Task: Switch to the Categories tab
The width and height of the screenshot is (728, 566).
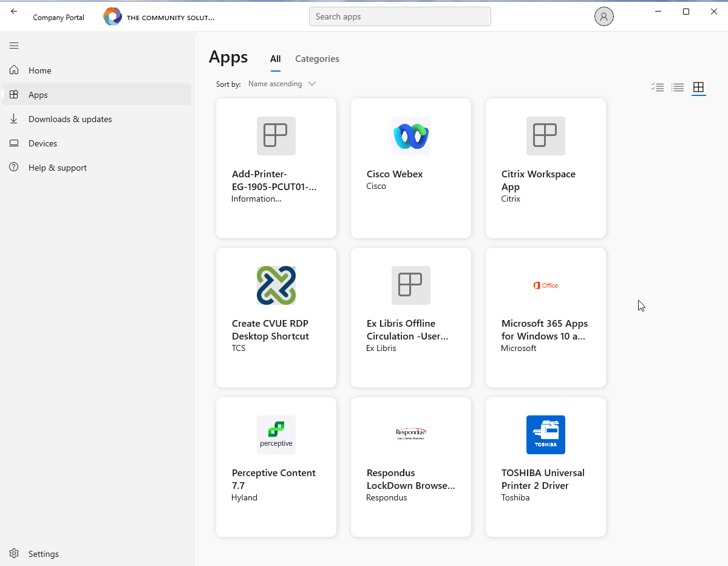Action: tap(317, 59)
